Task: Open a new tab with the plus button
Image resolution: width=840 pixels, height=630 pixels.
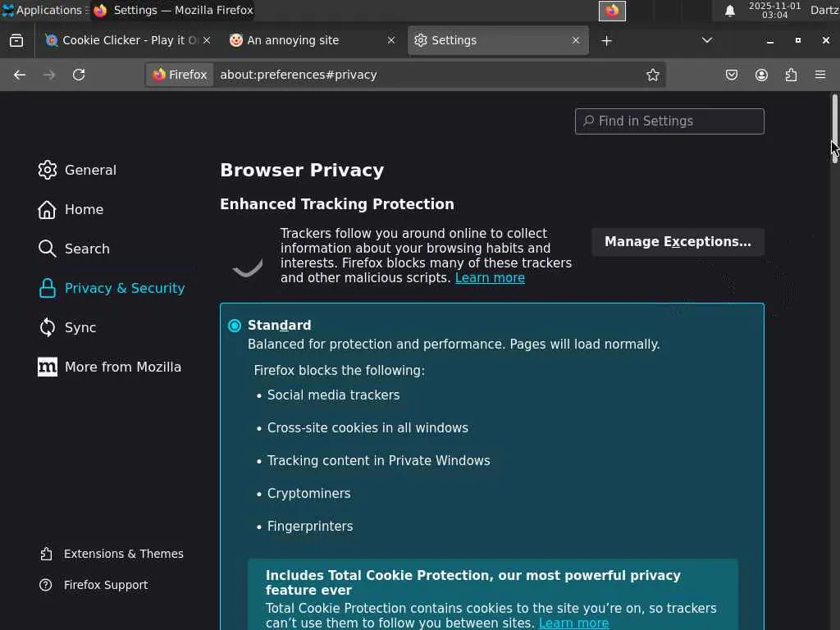Action: [x=606, y=40]
